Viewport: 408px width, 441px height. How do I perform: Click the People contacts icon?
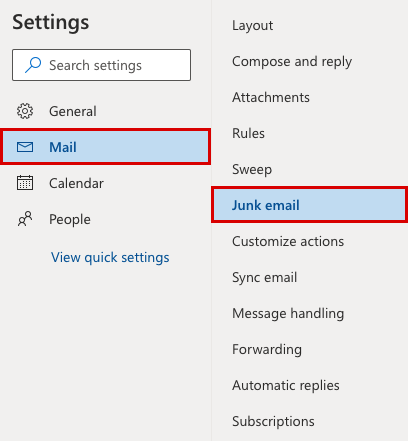coord(25,219)
